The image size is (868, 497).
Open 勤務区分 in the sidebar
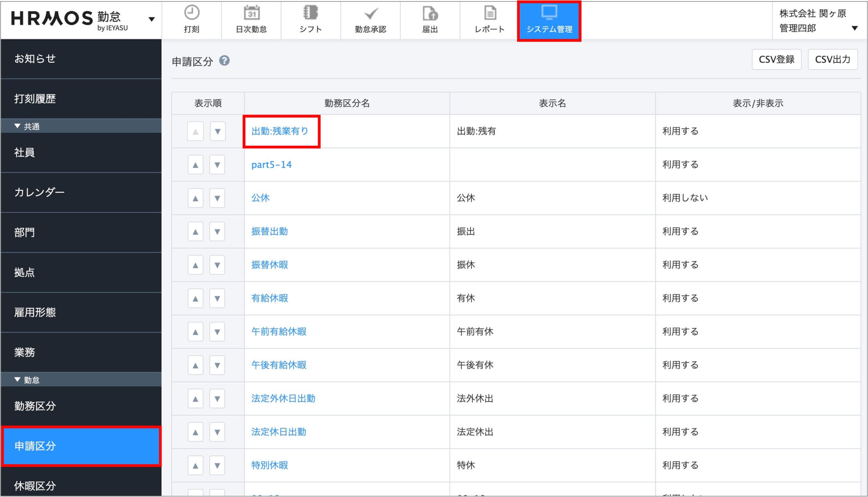click(x=35, y=406)
